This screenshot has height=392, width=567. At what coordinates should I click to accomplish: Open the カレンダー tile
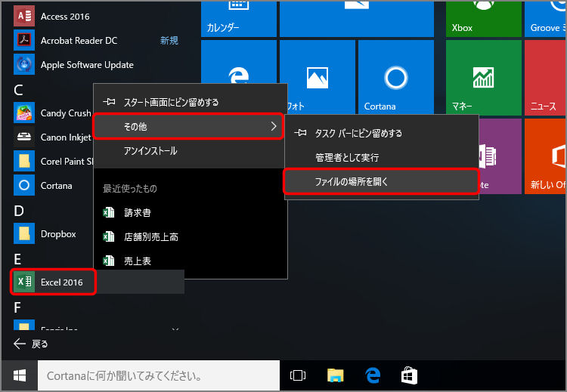coord(239,18)
